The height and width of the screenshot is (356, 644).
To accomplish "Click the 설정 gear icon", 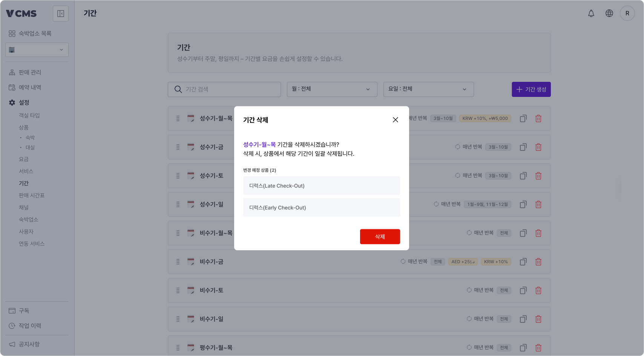I will 11,102.
